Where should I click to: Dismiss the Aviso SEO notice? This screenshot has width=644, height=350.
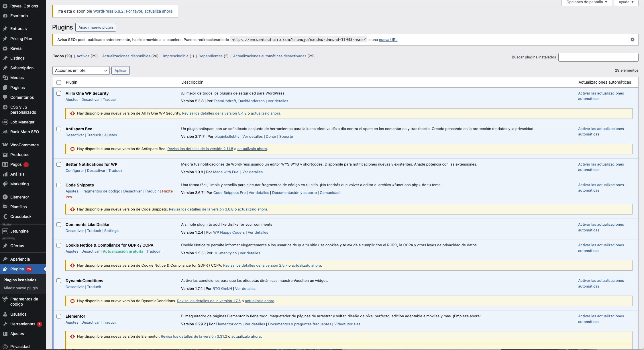[x=633, y=40]
